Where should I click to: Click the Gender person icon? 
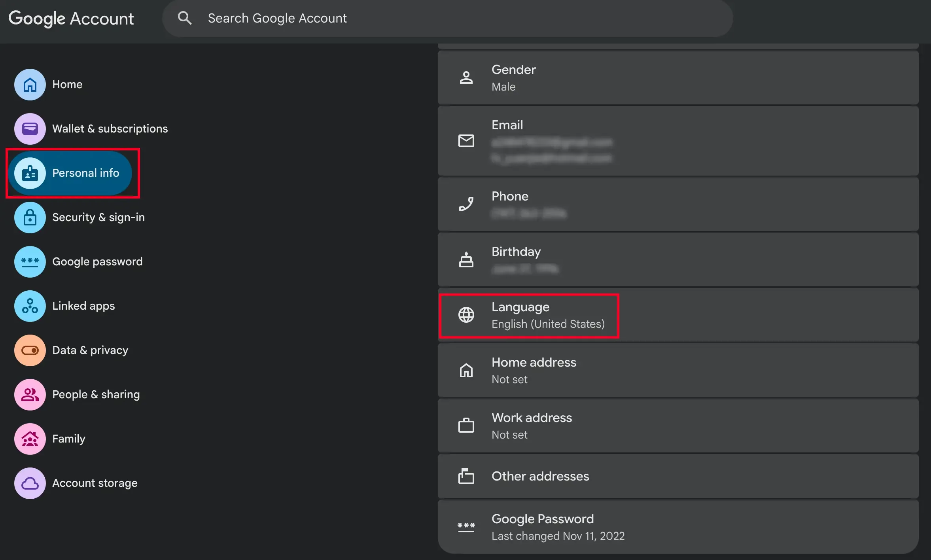(466, 78)
